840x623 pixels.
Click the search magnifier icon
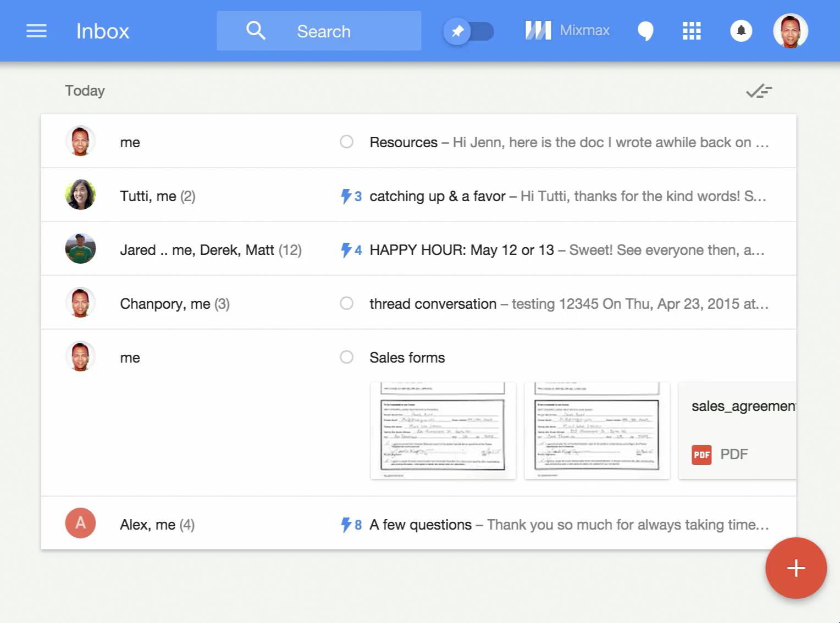point(256,31)
